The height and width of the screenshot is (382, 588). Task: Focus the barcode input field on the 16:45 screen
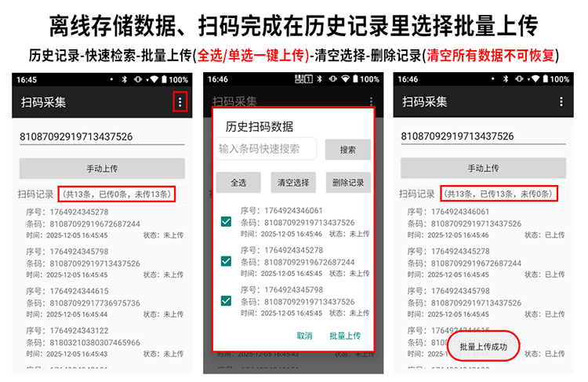pyautogui.click(x=102, y=136)
